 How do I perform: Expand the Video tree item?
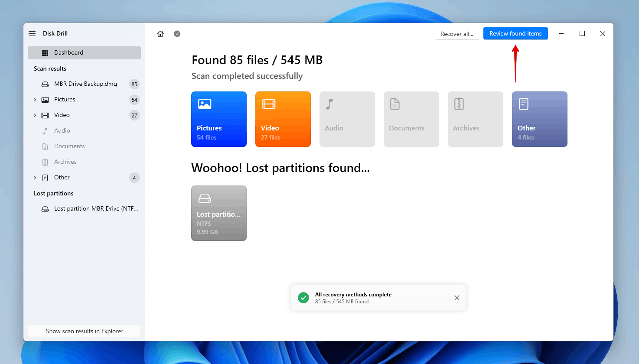click(x=35, y=115)
